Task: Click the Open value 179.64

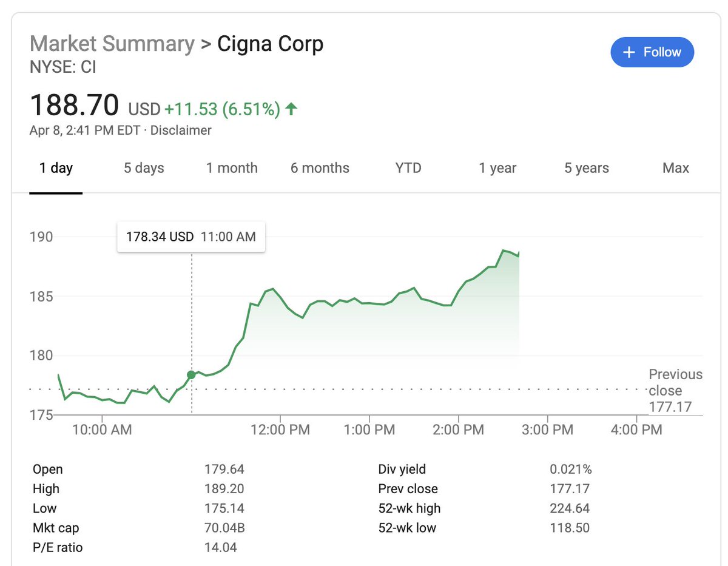Action: [x=224, y=470]
